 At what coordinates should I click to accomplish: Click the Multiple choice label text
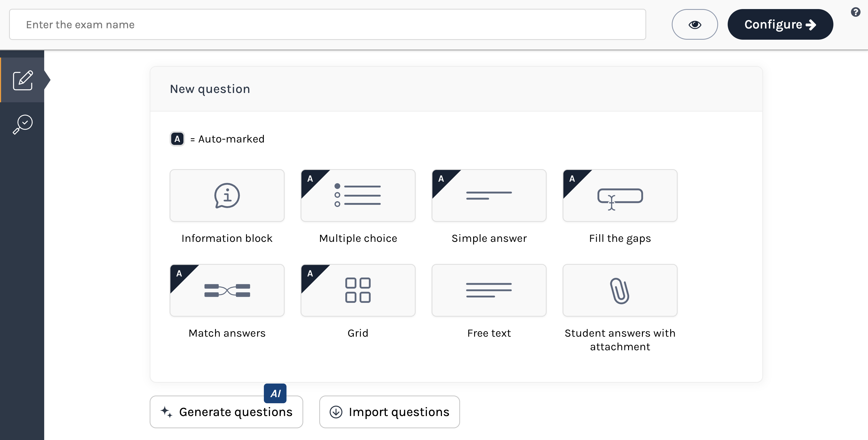(358, 238)
